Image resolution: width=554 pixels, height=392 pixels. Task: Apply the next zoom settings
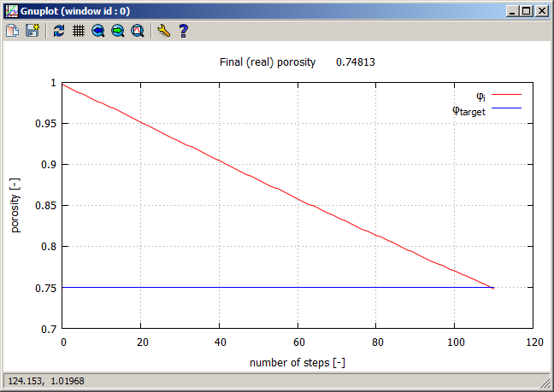point(118,31)
